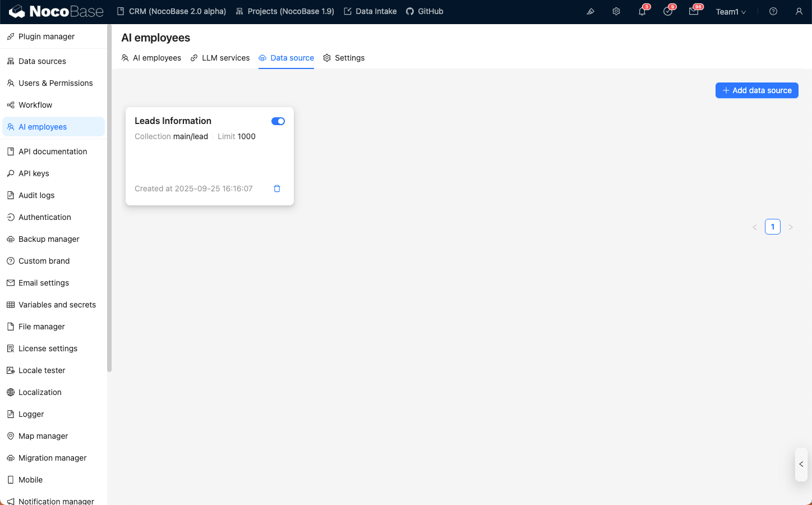The image size is (812, 505).
Task: Open the settings gear in top bar
Action: pyautogui.click(x=616, y=11)
